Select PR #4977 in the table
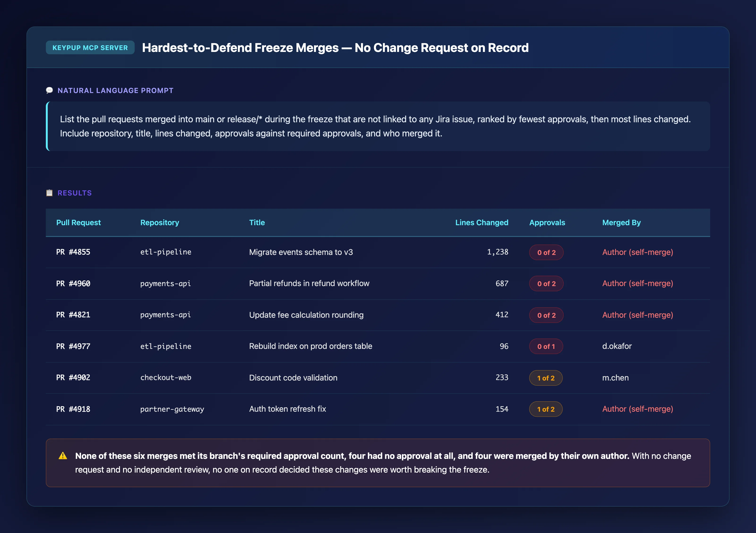Viewport: 756px width, 533px height. tap(73, 346)
